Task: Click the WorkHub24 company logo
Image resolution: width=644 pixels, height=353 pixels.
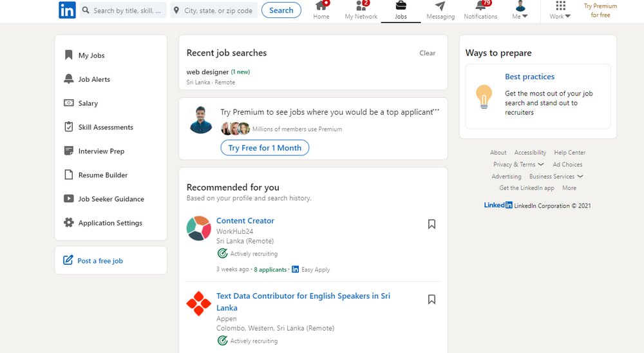Action: click(199, 228)
